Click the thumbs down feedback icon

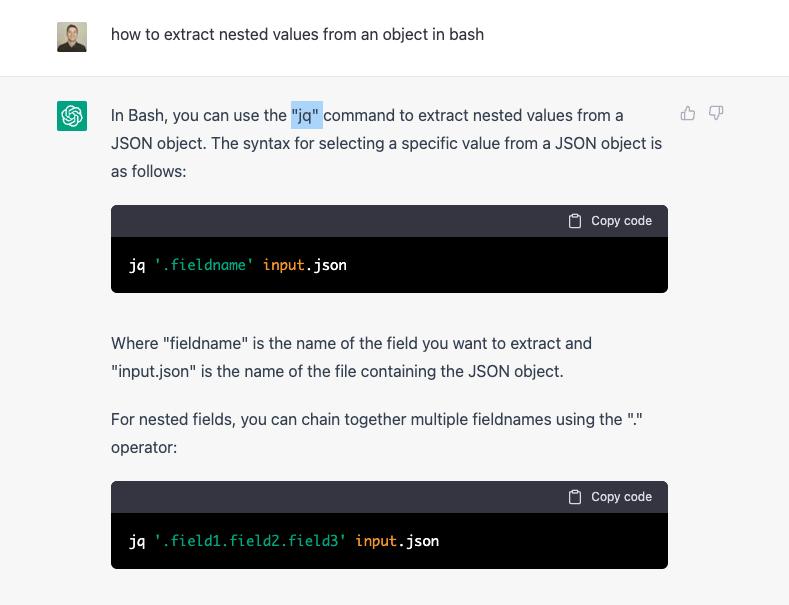click(716, 114)
